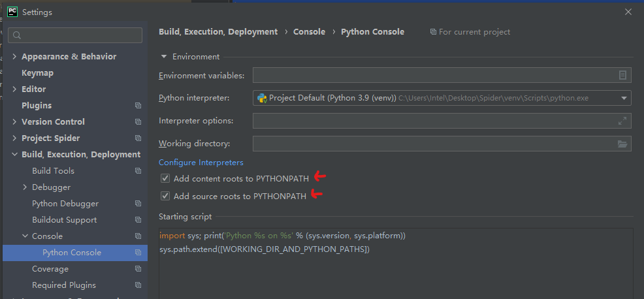This screenshot has width=644, height=299.
Task: Expand the Interpreter options field icon
Action: coord(622,121)
